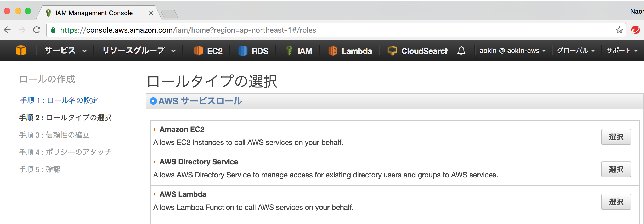This screenshot has height=224, width=644.
Task: Click the browser forward arrow
Action: point(22,30)
